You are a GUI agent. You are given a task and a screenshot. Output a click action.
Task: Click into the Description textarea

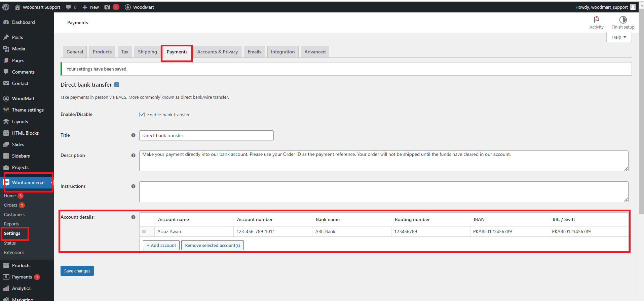(384, 161)
